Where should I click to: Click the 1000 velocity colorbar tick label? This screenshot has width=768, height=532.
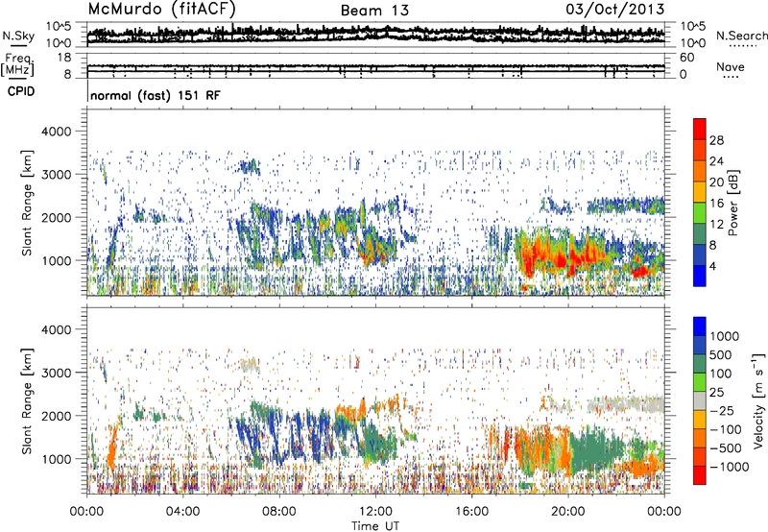724,336
